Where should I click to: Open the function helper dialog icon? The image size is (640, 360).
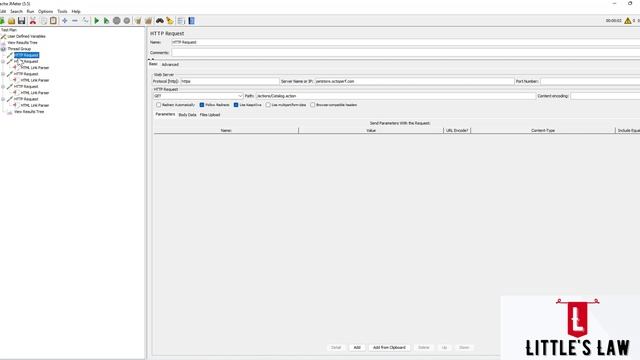[181, 21]
